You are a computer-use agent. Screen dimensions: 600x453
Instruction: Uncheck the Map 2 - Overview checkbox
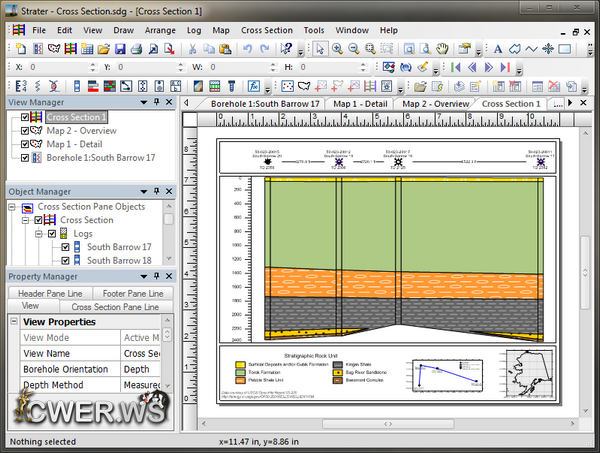click(x=26, y=130)
